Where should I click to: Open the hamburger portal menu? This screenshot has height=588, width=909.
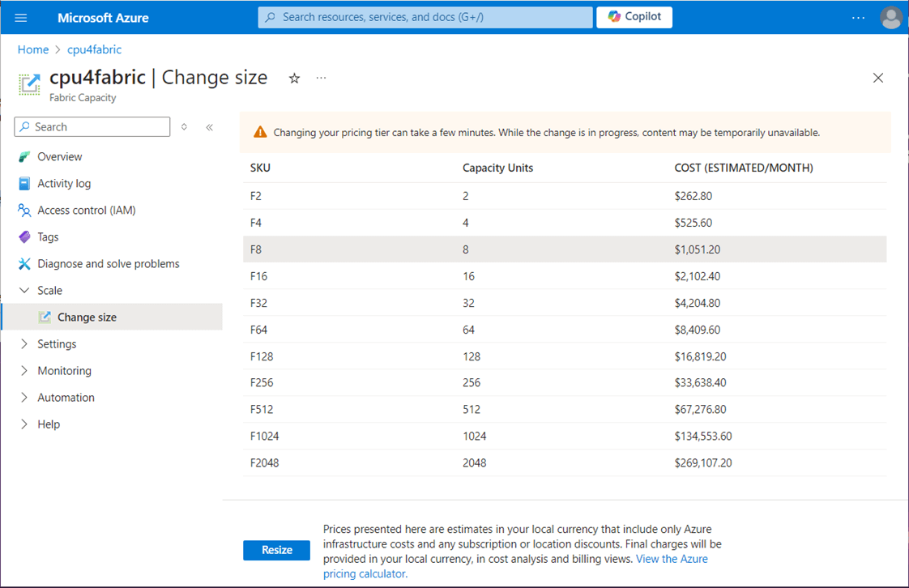[x=21, y=17]
